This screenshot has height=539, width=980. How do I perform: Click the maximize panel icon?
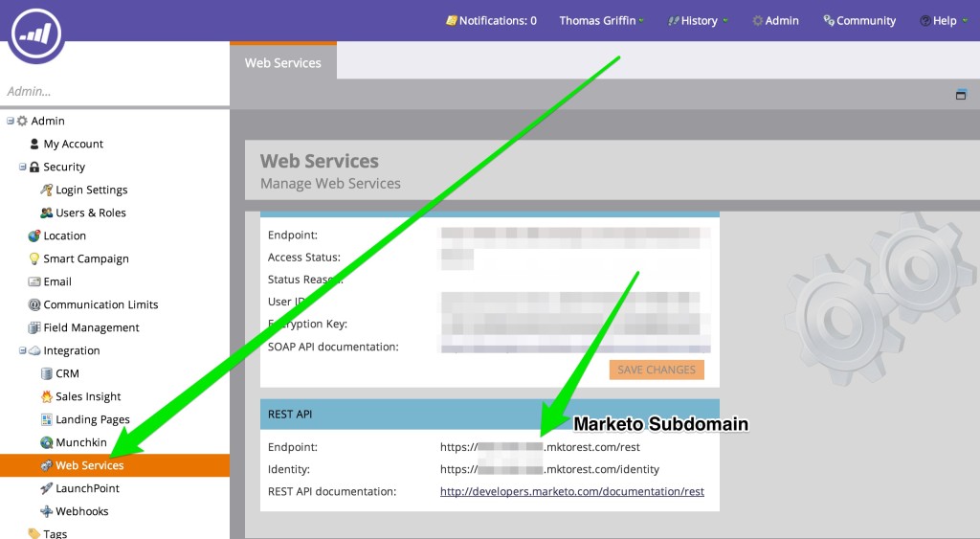[x=961, y=95]
